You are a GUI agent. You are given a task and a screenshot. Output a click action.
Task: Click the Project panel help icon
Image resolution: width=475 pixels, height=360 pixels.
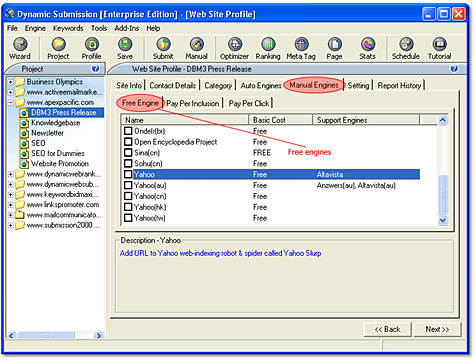pyautogui.click(x=95, y=69)
